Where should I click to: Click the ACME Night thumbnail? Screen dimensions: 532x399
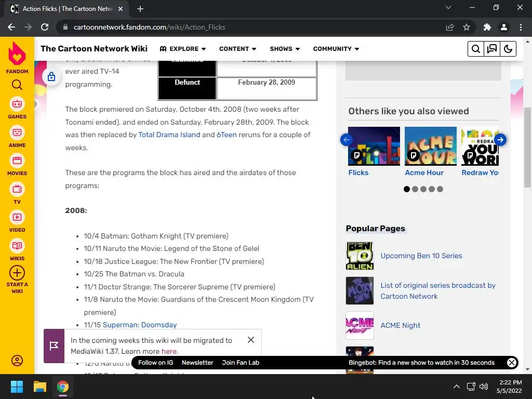coord(360,325)
